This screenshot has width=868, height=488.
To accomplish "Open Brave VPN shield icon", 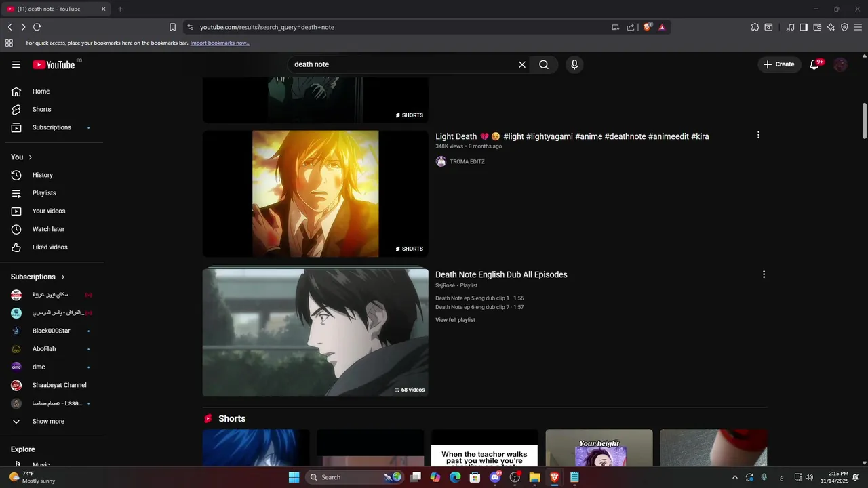I will (844, 27).
